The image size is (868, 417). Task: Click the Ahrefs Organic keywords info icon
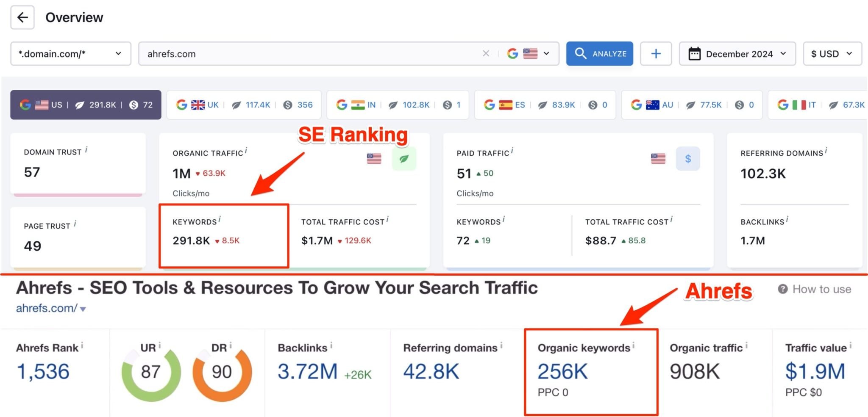point(634,346)
